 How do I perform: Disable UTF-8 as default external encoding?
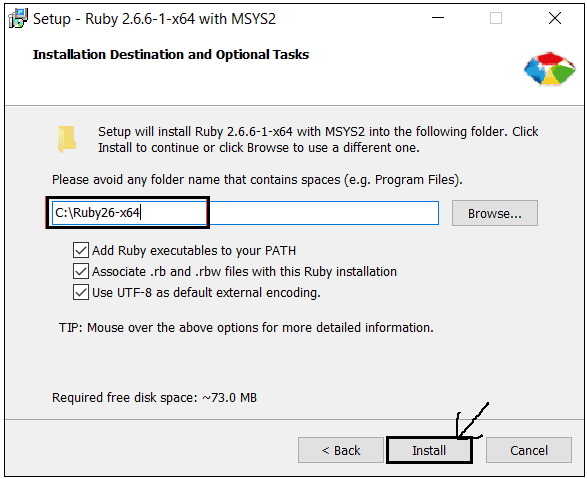[81, 292]
